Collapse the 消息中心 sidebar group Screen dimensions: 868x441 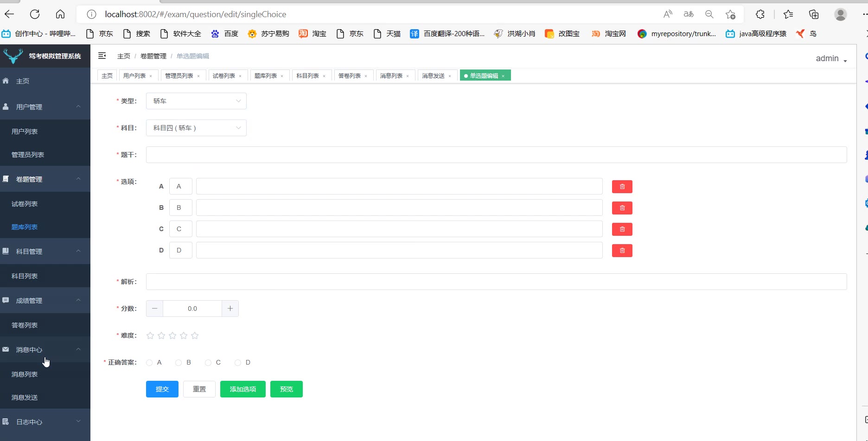45,349
